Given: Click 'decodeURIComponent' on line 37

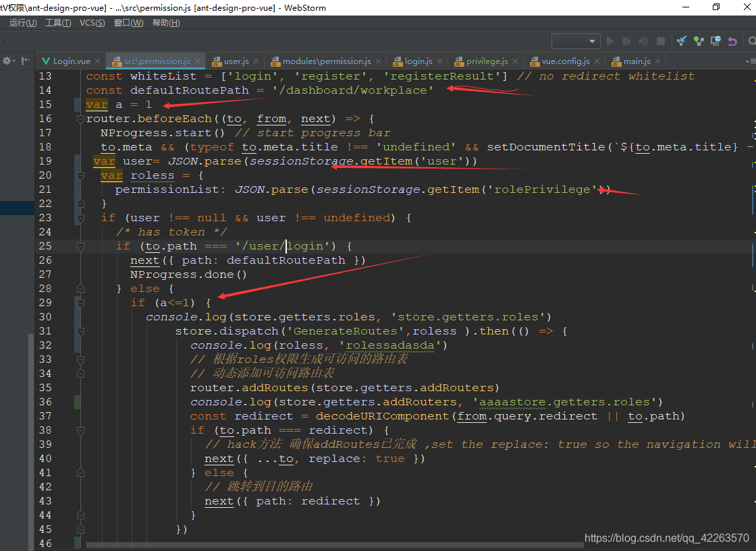Looking at the screenshot, I should (x=383, y=416).
